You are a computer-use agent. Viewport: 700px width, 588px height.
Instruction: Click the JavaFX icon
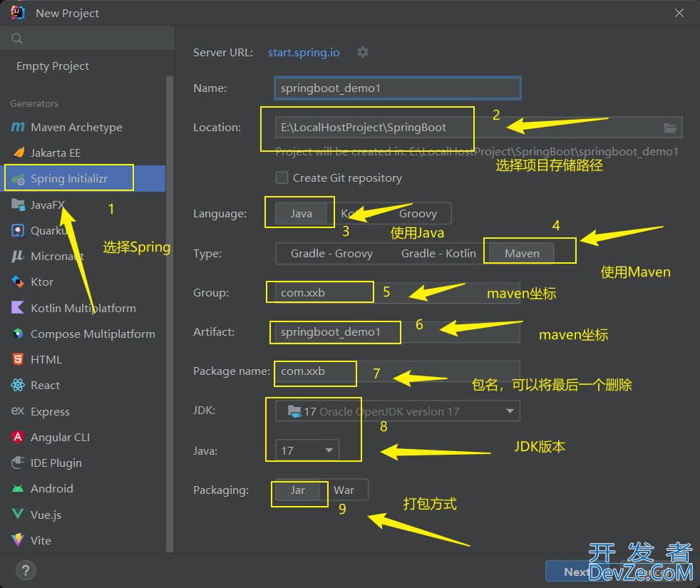click(x=18, y=205)
